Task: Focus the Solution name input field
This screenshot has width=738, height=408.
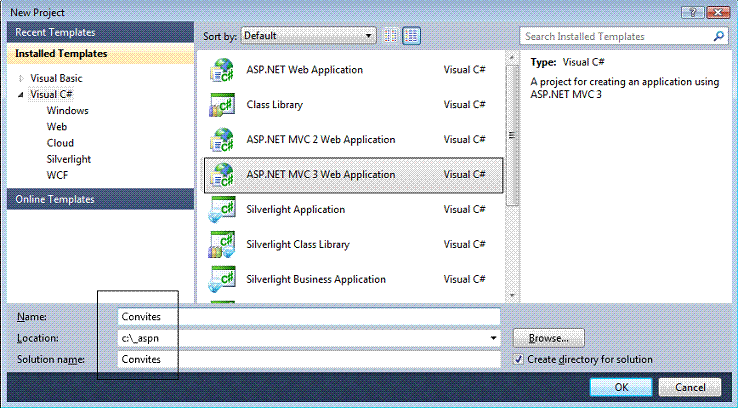Action: point(309,360)
